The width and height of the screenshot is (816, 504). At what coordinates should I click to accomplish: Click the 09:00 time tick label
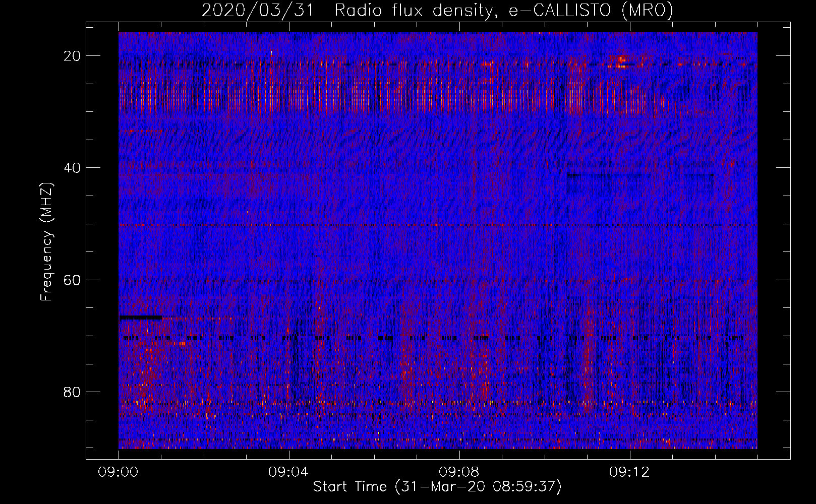(x=118, y=472)
